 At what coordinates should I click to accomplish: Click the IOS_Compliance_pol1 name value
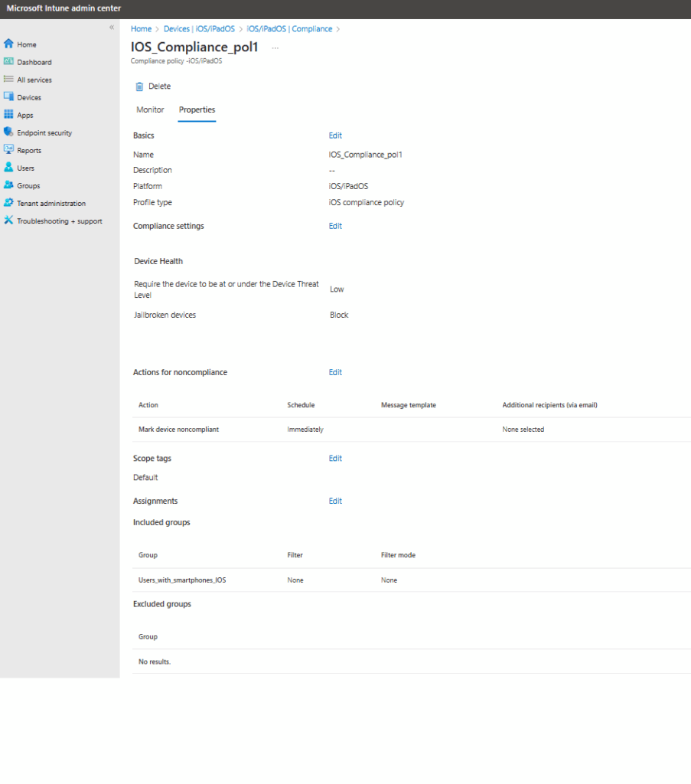pyautogui.click(x=365, y=155)
